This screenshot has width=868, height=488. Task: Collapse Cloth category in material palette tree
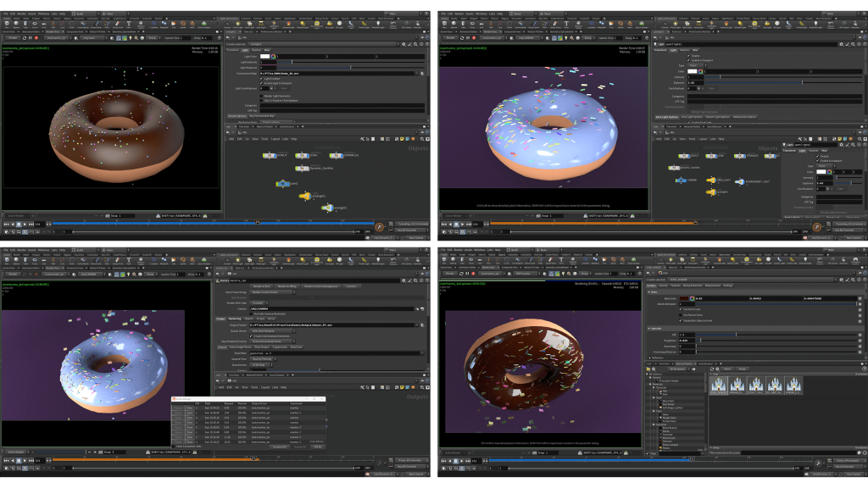654,397
